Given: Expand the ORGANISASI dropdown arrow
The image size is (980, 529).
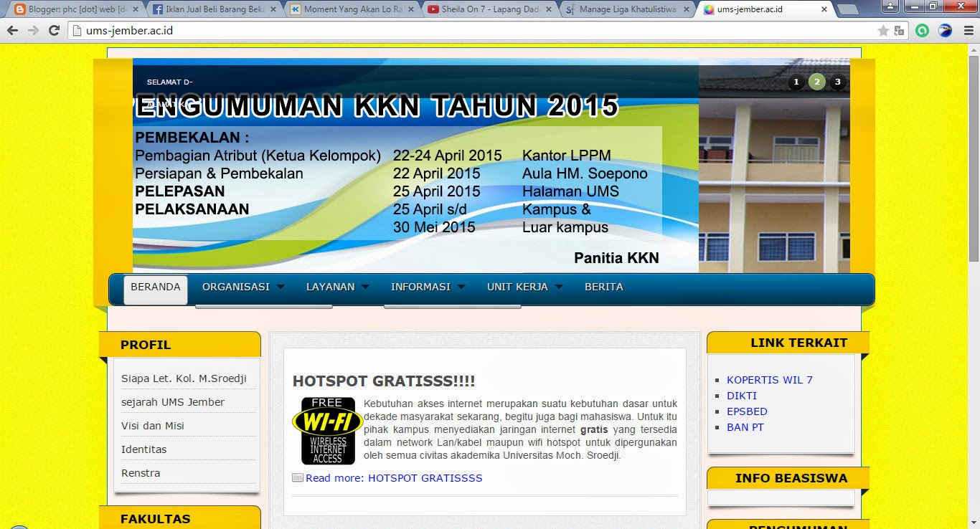Looking at the screenshot, I should 280,287.
